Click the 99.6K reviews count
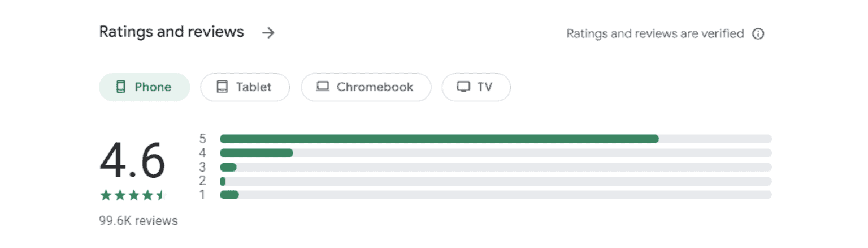Viewport: 868px width, 248px height. point(138,221)
